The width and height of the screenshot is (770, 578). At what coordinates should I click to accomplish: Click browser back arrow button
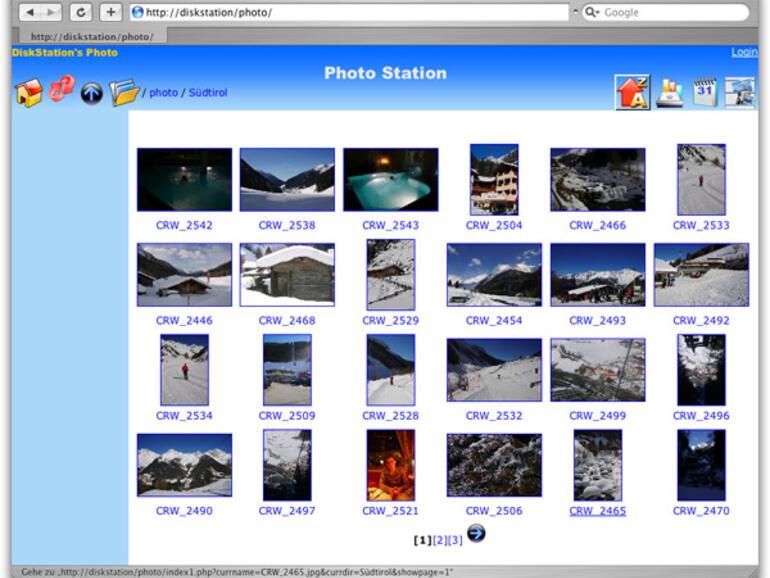click(x=29, y=12)
